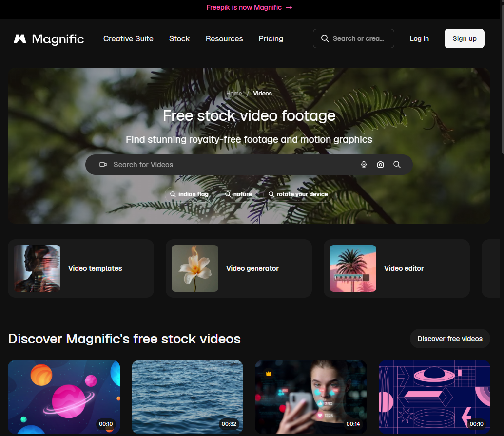Click the royalty-free footage subtitle text
Image resolution: width=504 pixels, height=436 pixels.
coord(249,139)
